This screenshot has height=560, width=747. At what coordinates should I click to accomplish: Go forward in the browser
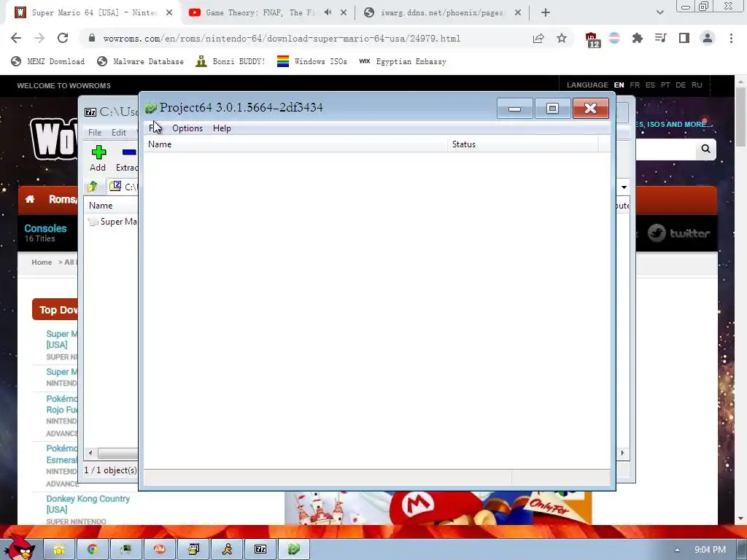click(x=39, y=38)
